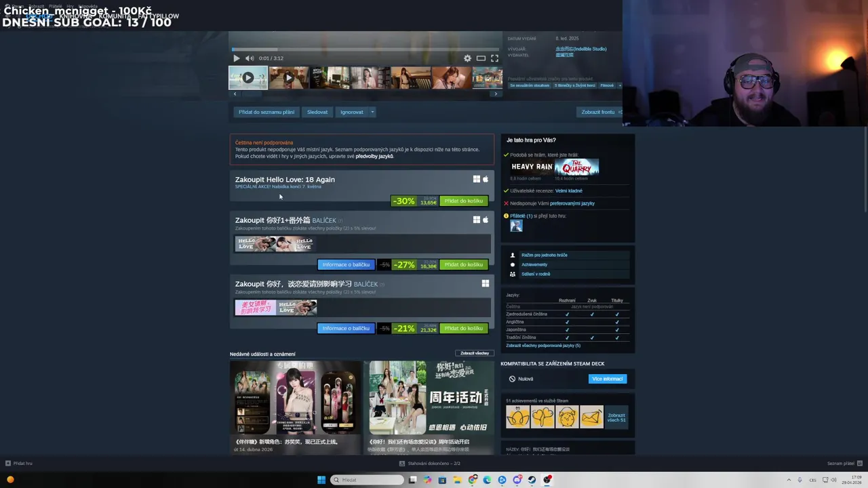The height and width of the screenshot is (488, 868).
Task: Play the trailer with the play icon
Action: tap(236, 58)
